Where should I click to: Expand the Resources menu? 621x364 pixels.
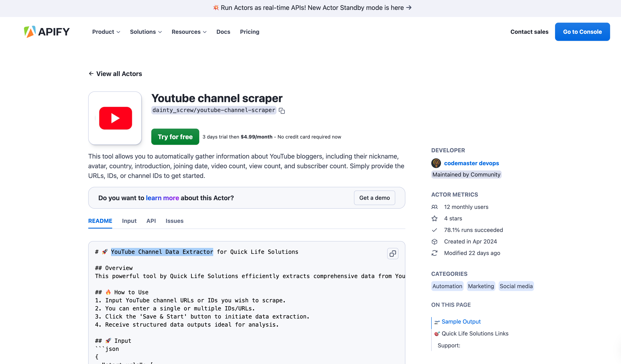pos(189,32)
